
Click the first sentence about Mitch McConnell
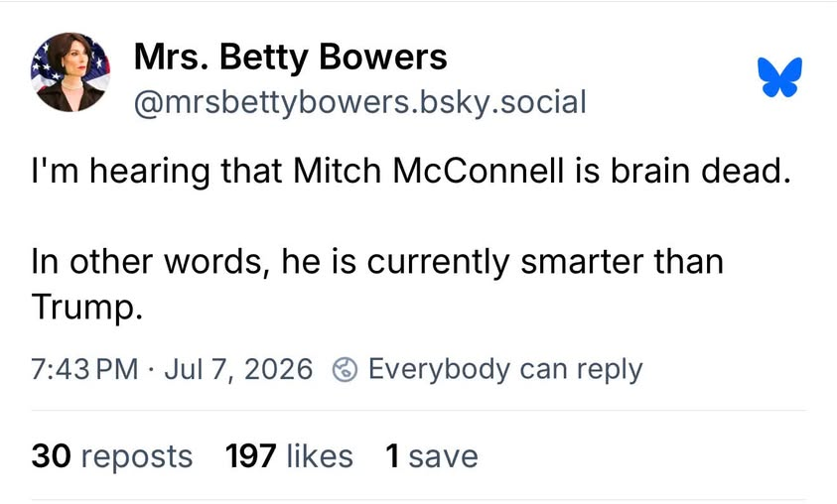(x=411, y=172)
